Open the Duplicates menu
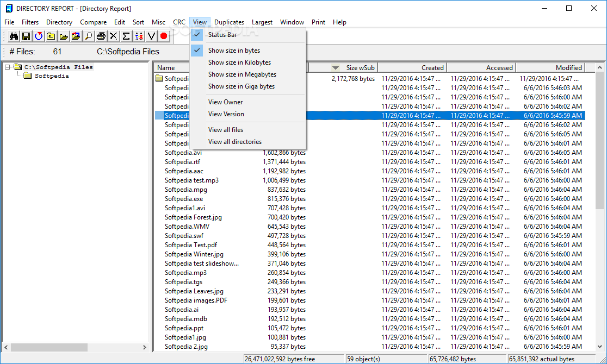 tap(229, 22)
